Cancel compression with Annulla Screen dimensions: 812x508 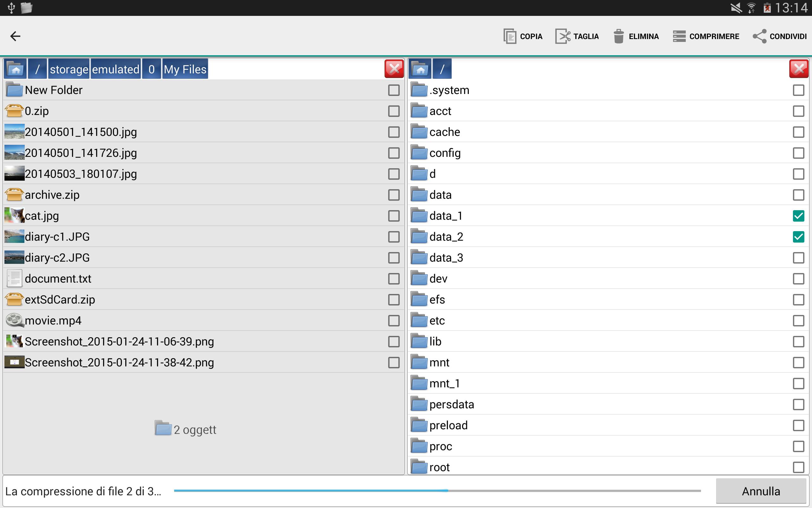point(761,491)
